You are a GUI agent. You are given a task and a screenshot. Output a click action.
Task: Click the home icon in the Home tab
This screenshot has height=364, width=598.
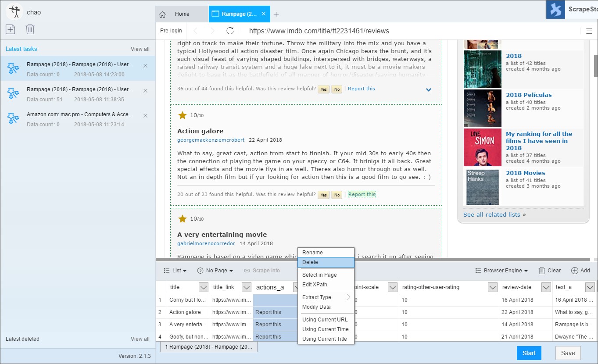(x=162, y=14)
